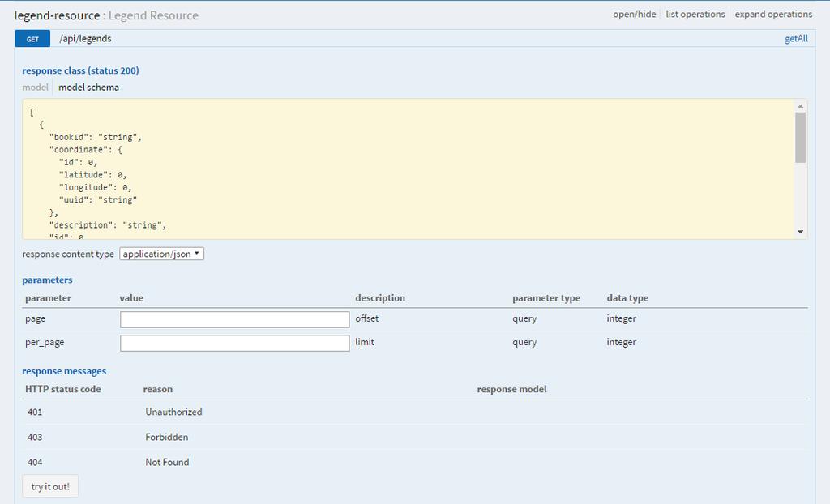830x504 pixels.
Task: Focus the per_page parameter input field
Action: pos(234,343)
